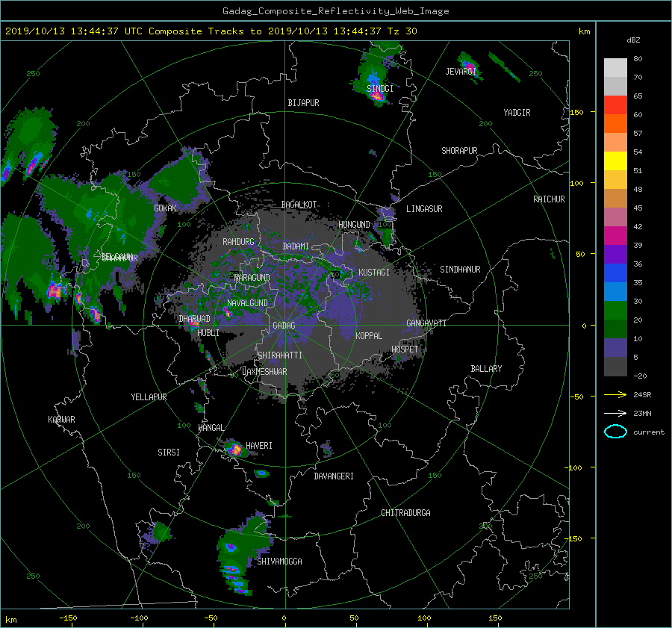Click the SHIVAMOGGA city label
The height and width of the screenshot is (628, 672).
tap(279, 561)
